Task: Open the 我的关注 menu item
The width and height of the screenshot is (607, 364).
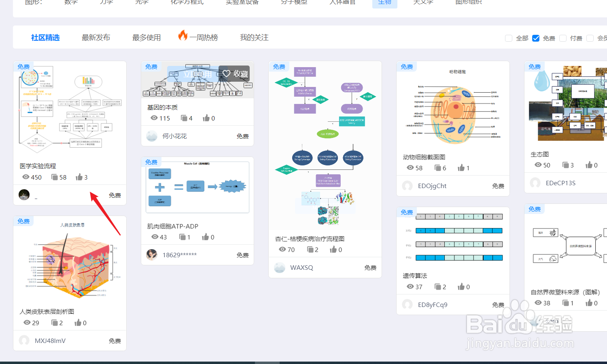Action: coord(254,37)
